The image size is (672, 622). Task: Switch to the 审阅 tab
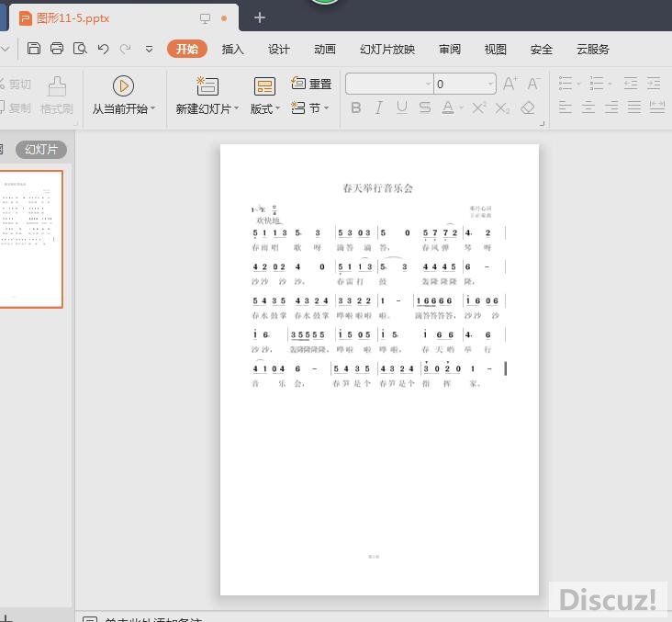point(450,50)
